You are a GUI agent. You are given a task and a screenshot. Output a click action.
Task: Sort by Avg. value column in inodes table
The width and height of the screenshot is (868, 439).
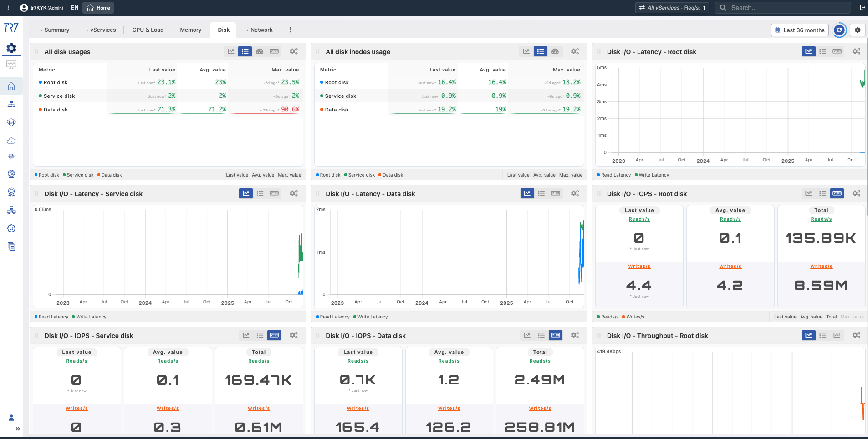pyautogui.click(x=492, y=70)
